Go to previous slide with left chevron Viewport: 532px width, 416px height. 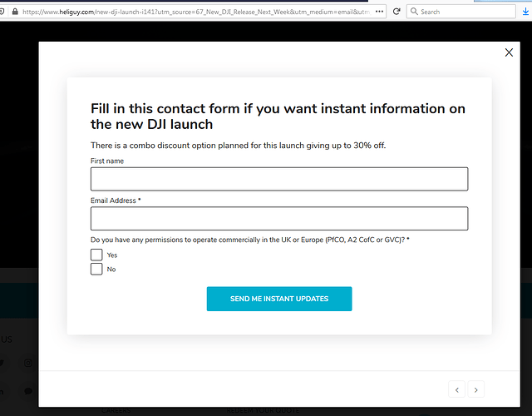[x=457, y=389]
